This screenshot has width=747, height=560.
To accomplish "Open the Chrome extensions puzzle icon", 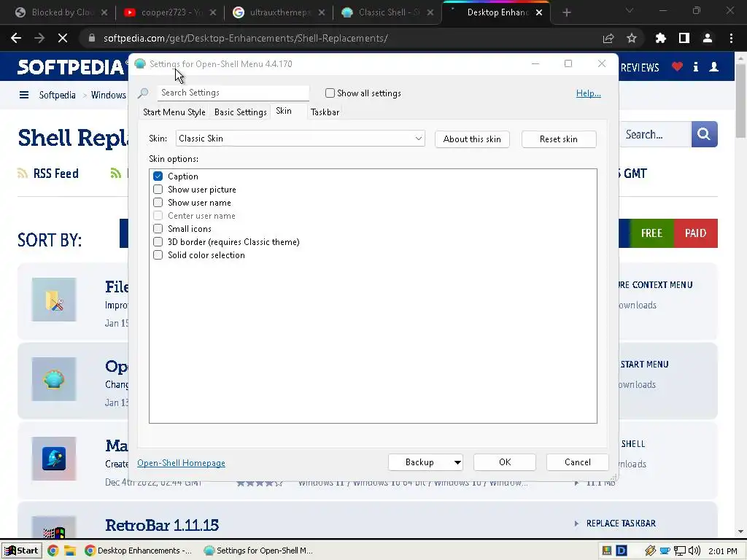I will (660, 38).
